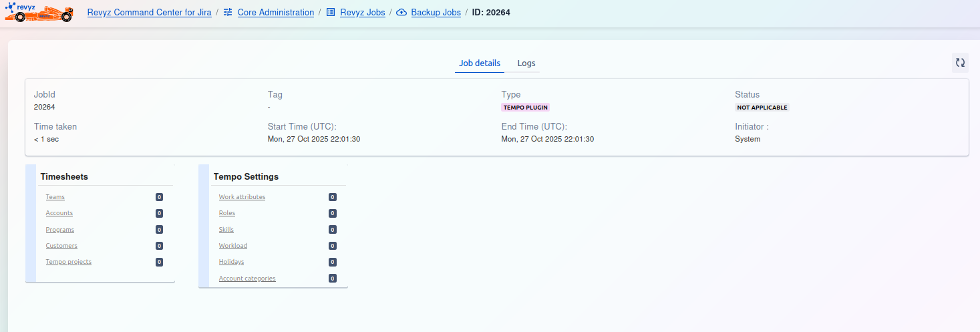Click the Revyz Jobs list icon

pyautogui.click(x=331, y=12)
